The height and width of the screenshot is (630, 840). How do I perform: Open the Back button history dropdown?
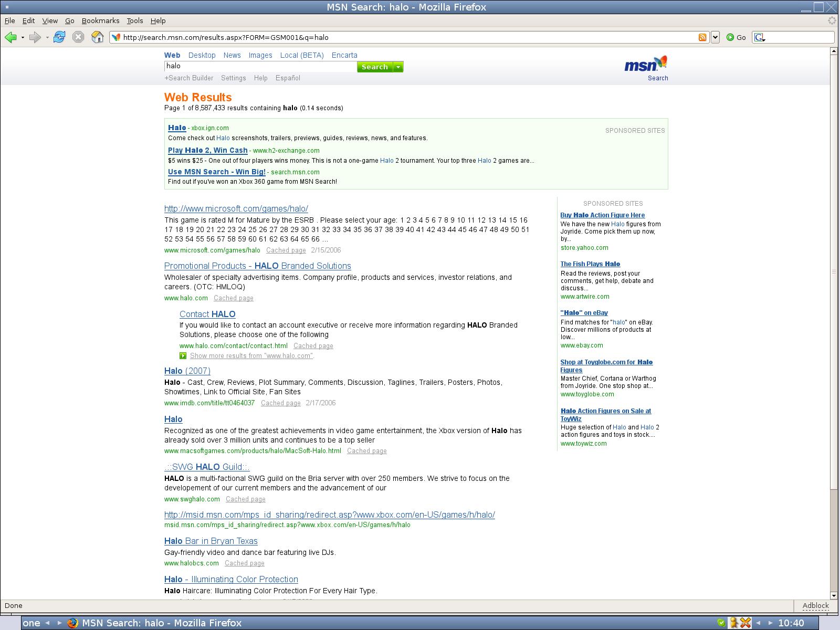point(23,37)
